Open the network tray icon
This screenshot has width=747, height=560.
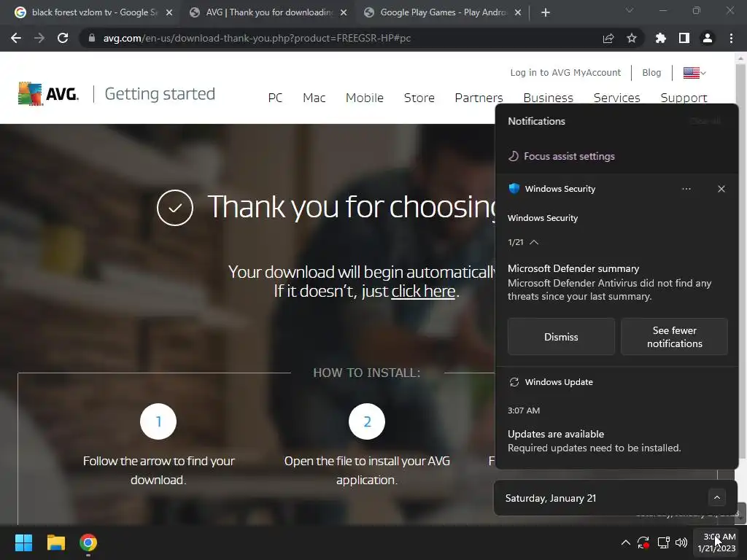(x=664, y=542)
